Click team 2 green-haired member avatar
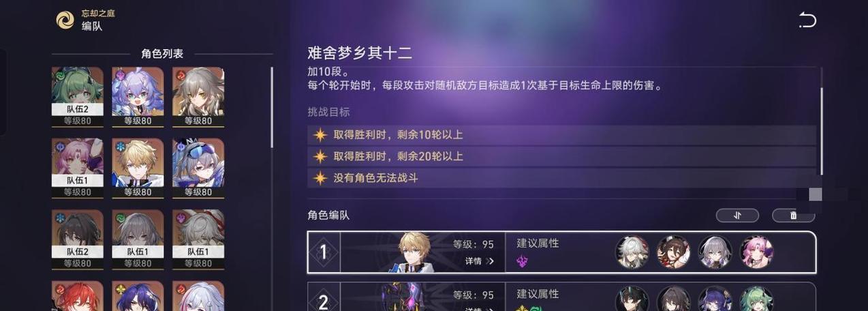Image resolution: width=868 pixels, height=311 pixels. click(x=756, y=300)
